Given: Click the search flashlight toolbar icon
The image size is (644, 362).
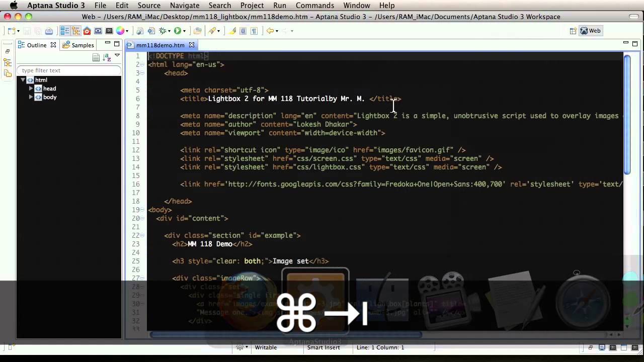Looking at the screenshot, I should click(x=212, y=31).
